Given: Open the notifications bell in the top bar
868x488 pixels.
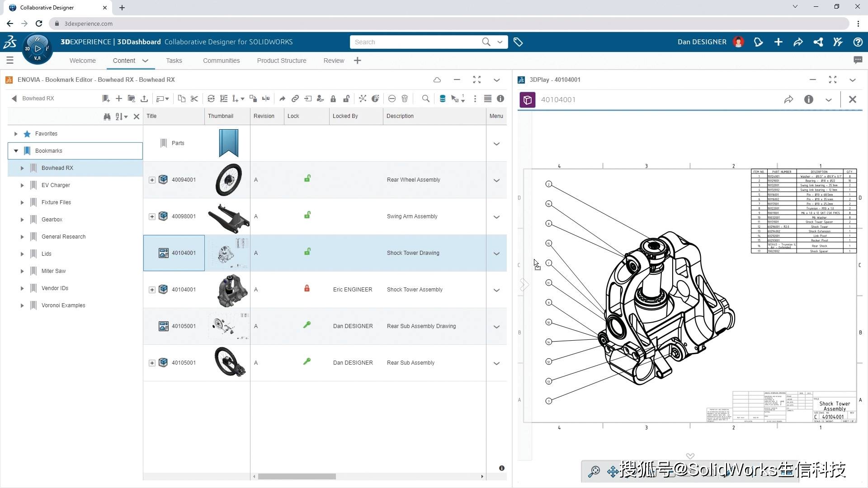Looking at the screenshot, I should click(x=758, y=42).
